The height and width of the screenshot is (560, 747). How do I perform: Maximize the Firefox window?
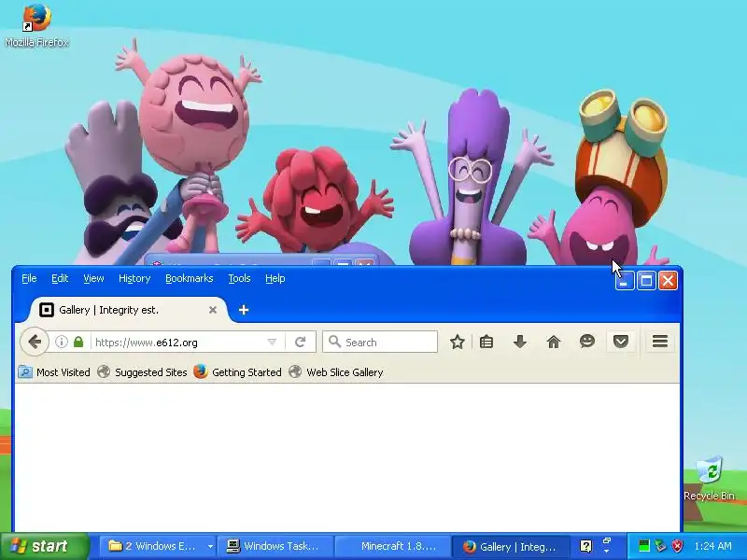click(x=646, y=281)
